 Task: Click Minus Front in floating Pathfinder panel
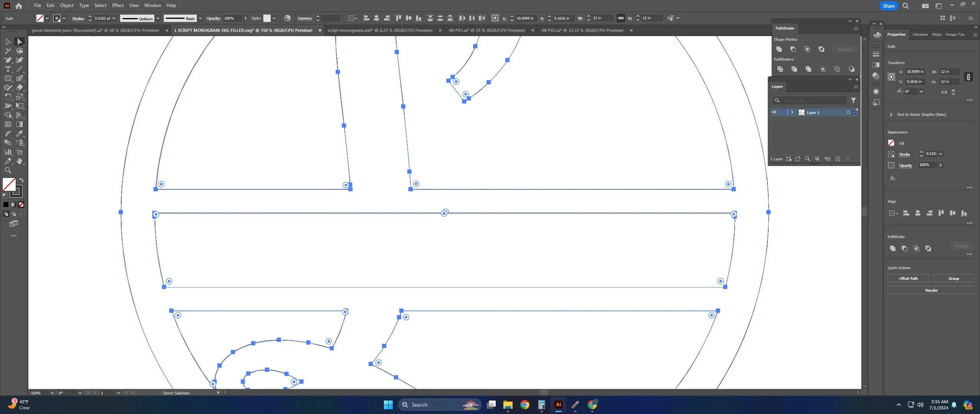[x=793, y=49]
